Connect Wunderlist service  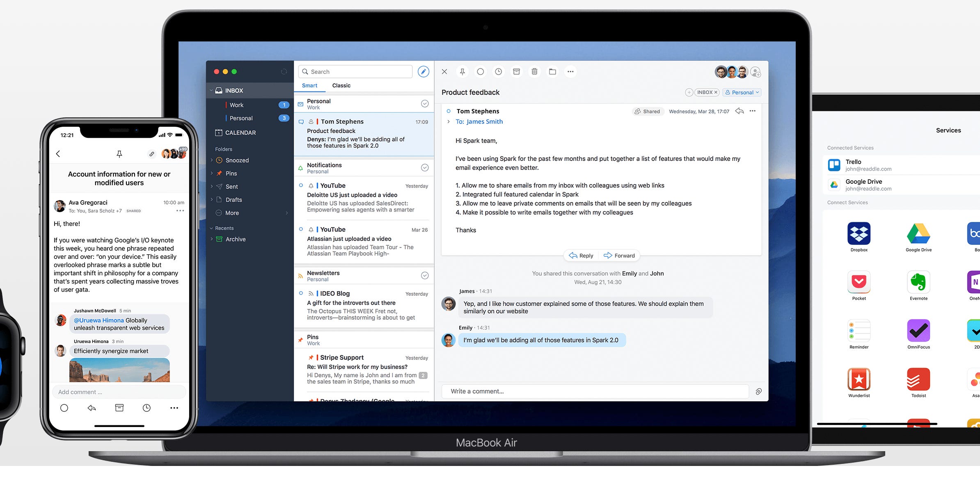point(859,383)
